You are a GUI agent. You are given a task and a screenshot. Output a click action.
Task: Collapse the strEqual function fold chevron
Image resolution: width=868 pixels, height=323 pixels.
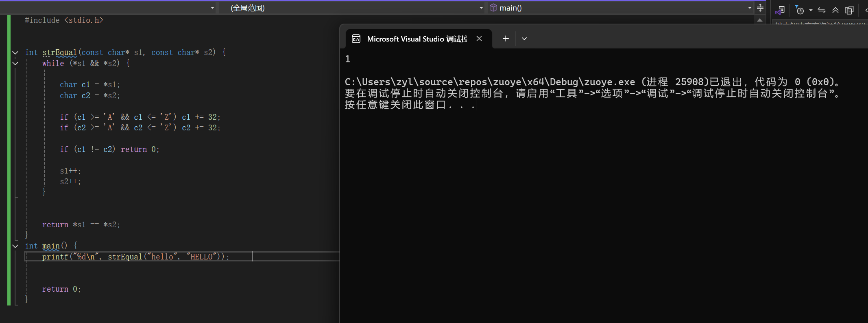click(15, 53)
